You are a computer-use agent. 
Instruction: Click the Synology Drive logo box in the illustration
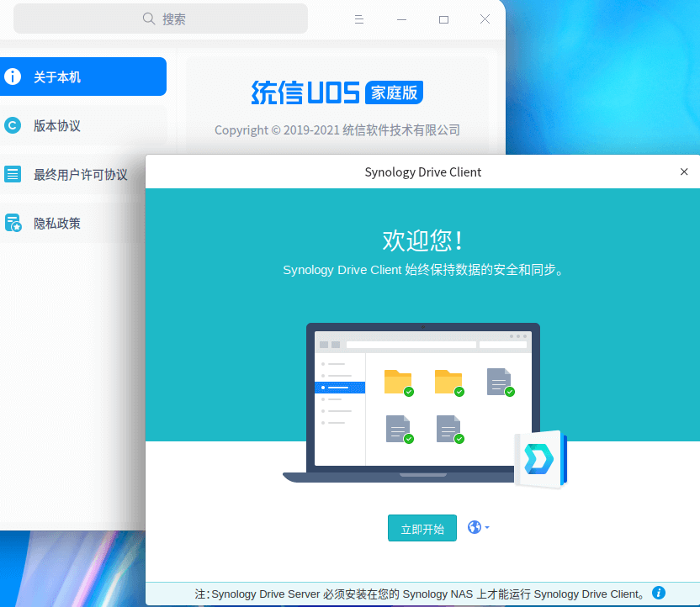[x=541, y=459]
